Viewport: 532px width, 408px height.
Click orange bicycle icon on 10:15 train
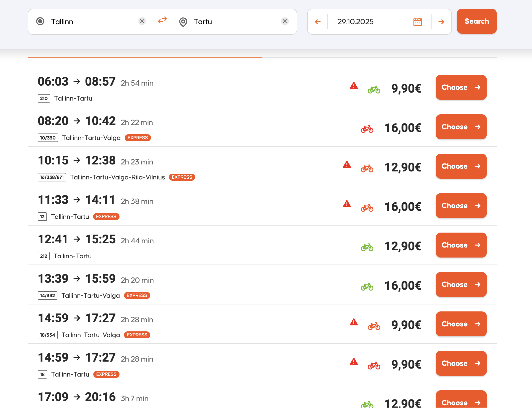tap(367, 168)
